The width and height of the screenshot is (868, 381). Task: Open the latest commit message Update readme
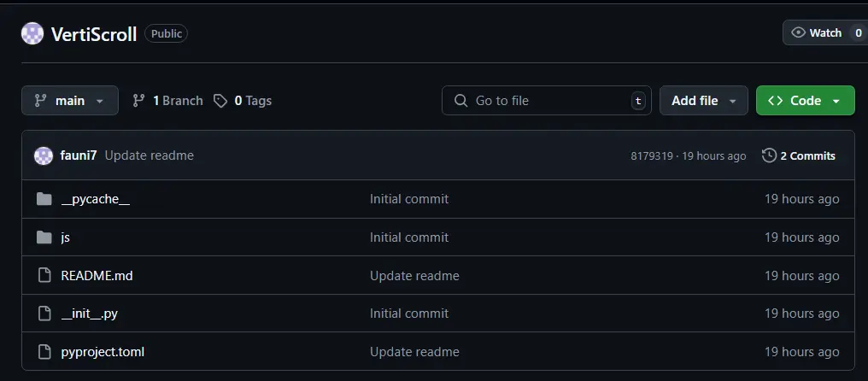[149, 155]
